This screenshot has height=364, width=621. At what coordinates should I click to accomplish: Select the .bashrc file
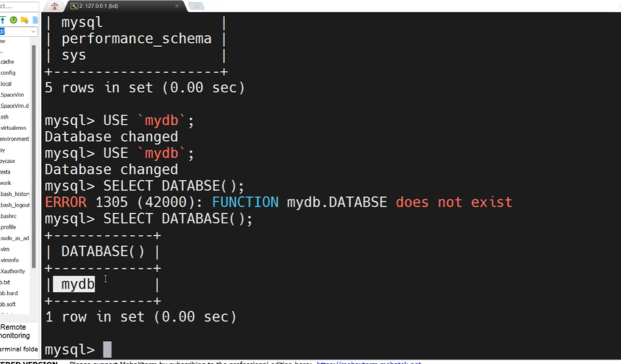point(9,216)
